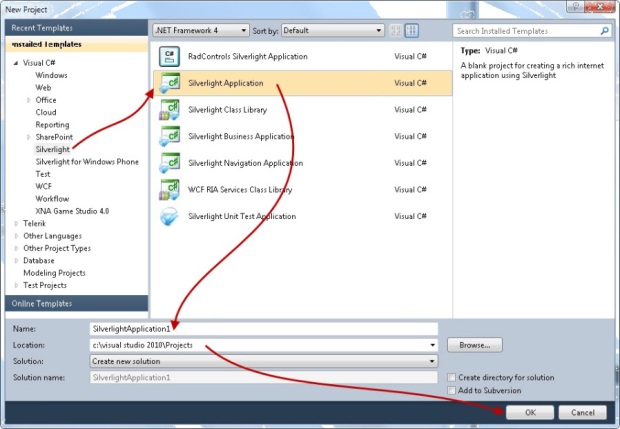Click the Name text field
The width and height of the screenshot is (620, 429).
pos(264,329)
